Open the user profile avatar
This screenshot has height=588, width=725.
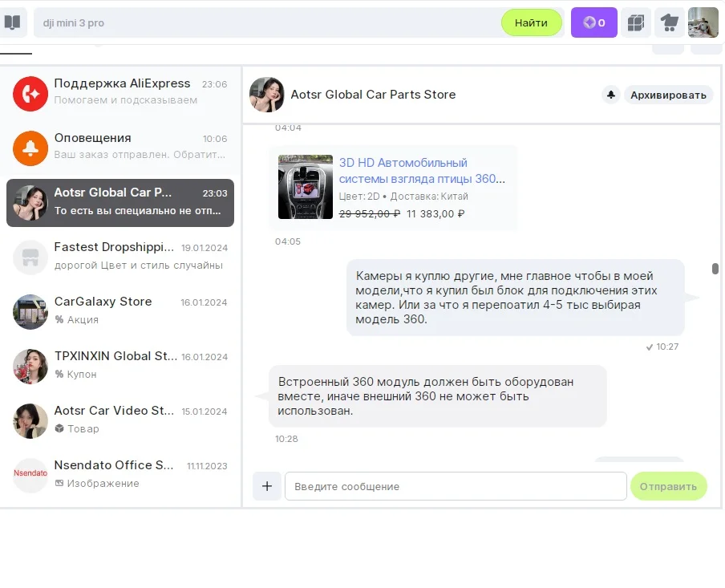tap(703, 22)
